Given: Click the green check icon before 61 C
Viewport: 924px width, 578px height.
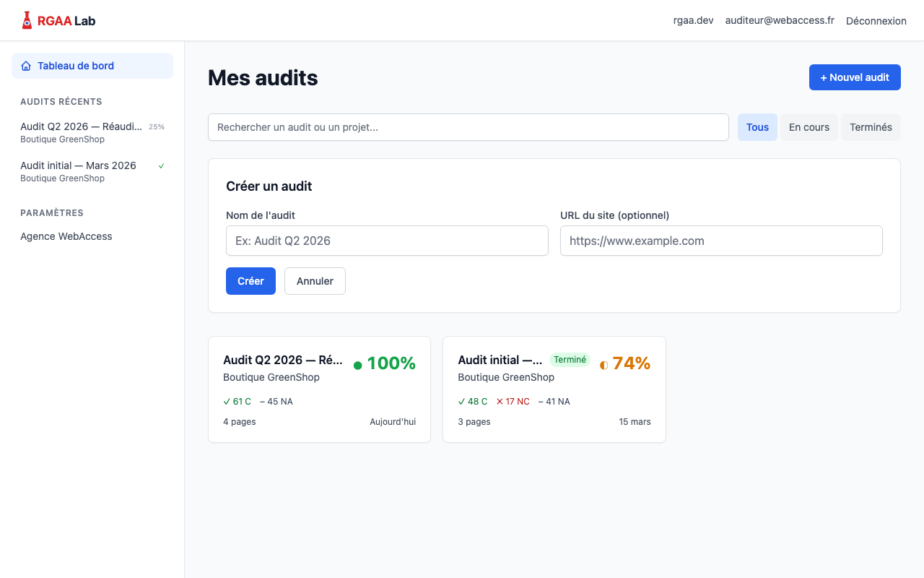Looking at the screenshot, I should (x=227, y=401).
